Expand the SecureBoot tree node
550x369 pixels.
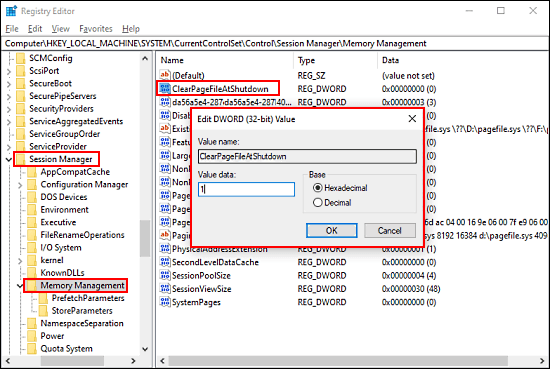coord(9,84)
